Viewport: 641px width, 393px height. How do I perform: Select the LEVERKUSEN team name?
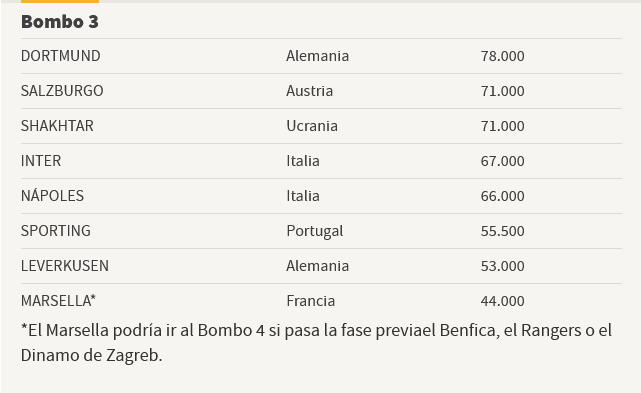click(x=65, y=266)
